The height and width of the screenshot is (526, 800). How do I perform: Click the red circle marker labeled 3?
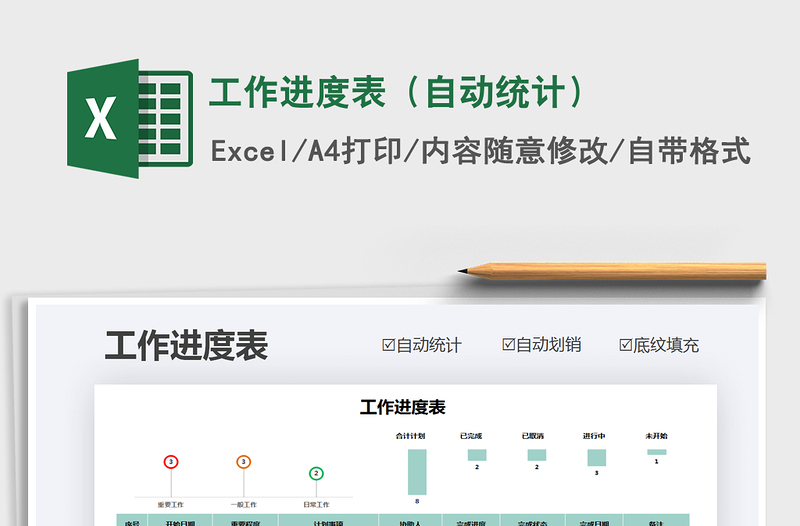[171, 462]
